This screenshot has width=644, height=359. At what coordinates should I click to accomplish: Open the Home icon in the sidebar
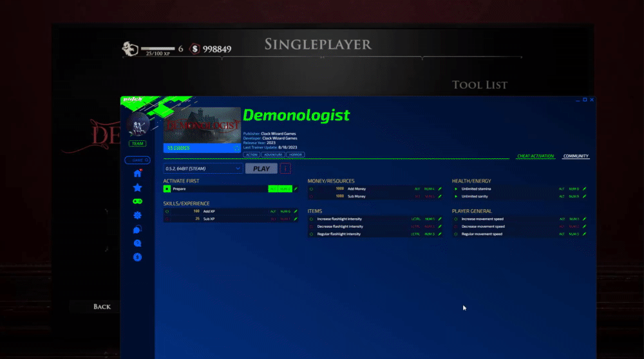point(137,174)
